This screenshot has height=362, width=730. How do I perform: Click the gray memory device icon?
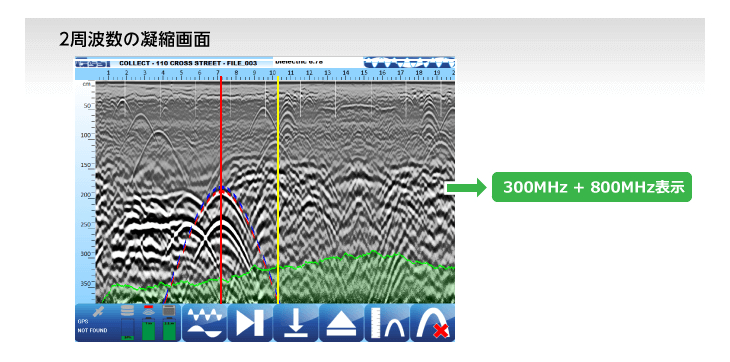pos(169,310)
